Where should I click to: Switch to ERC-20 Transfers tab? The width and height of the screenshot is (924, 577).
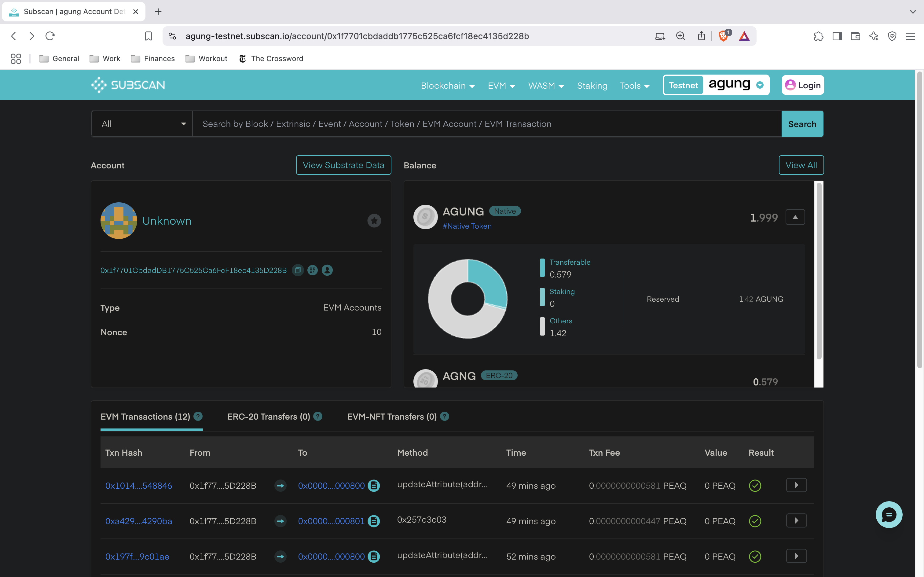click(269, 416)
